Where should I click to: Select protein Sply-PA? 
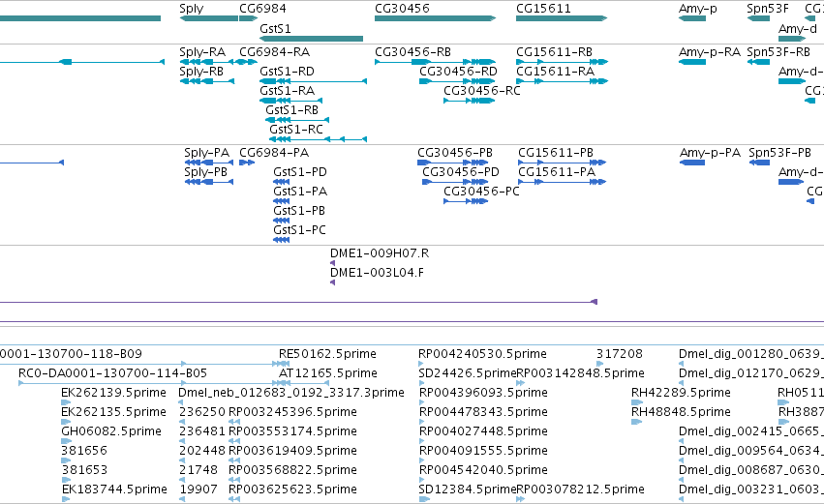(206, 153)
